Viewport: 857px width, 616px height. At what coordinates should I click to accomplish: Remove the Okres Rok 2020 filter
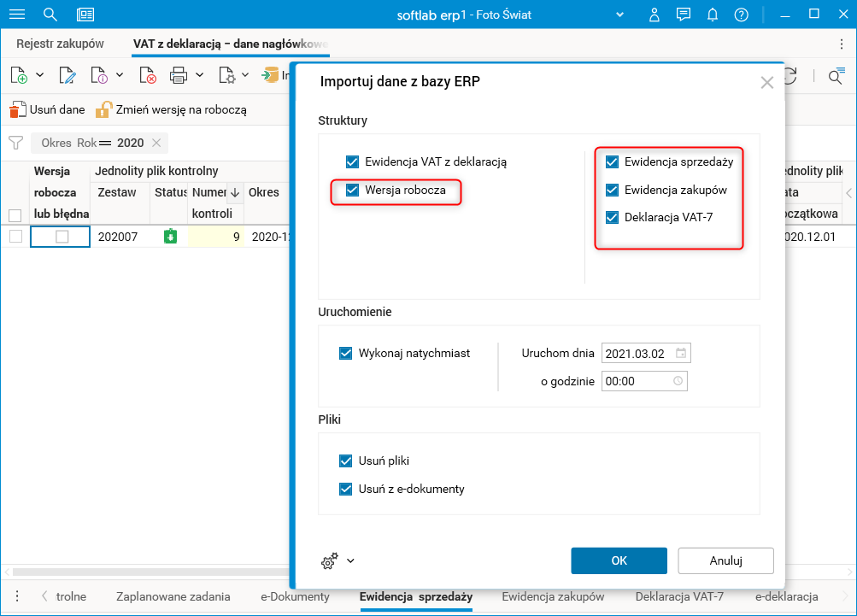(156, 143)
